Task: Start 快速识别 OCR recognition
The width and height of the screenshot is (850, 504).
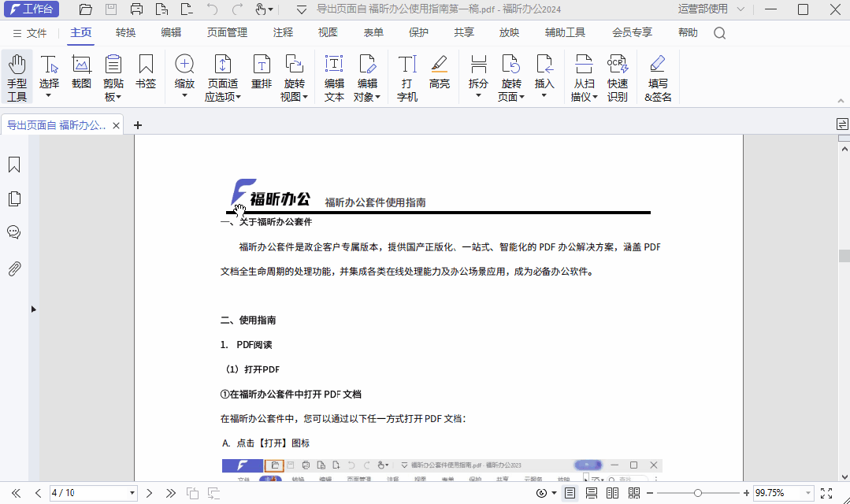Action: [617, 75]
